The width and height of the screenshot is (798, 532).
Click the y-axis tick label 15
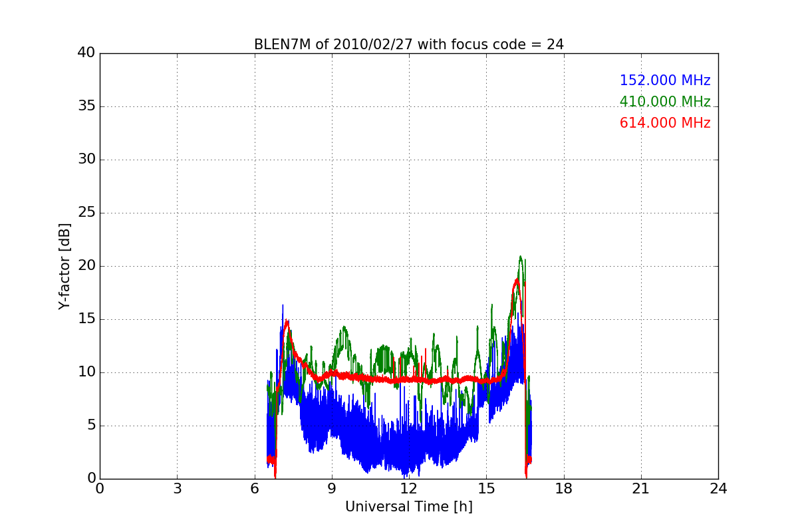tap(86, 319)
